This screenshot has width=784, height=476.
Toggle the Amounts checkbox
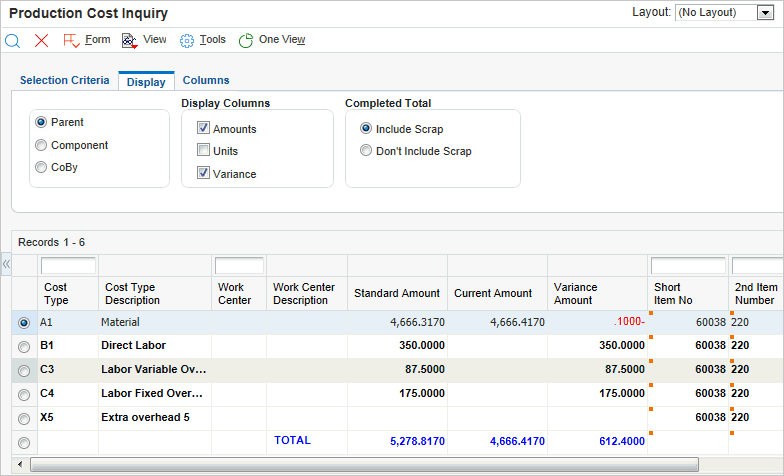pos(203,129)
